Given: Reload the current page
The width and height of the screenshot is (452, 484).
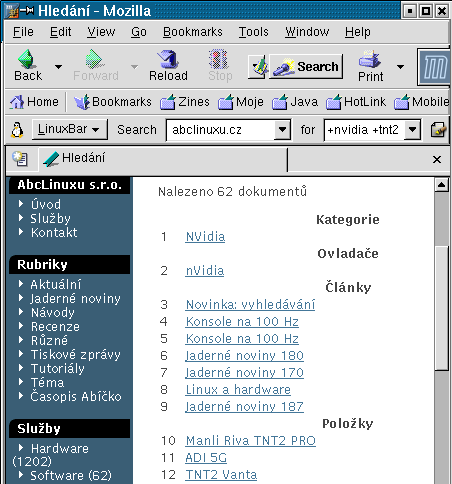Looking at the screenshot, I should click(168, 65).
